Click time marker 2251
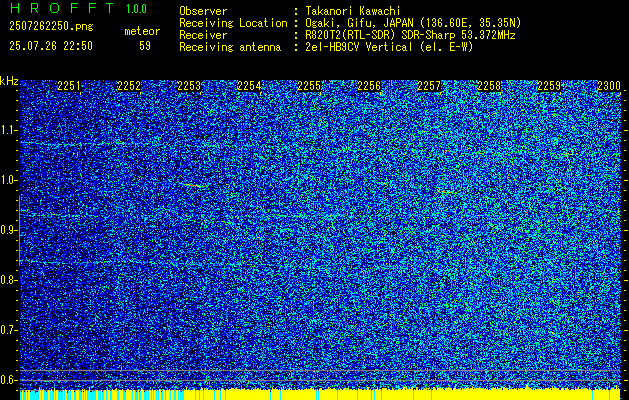 pos(69,86)
